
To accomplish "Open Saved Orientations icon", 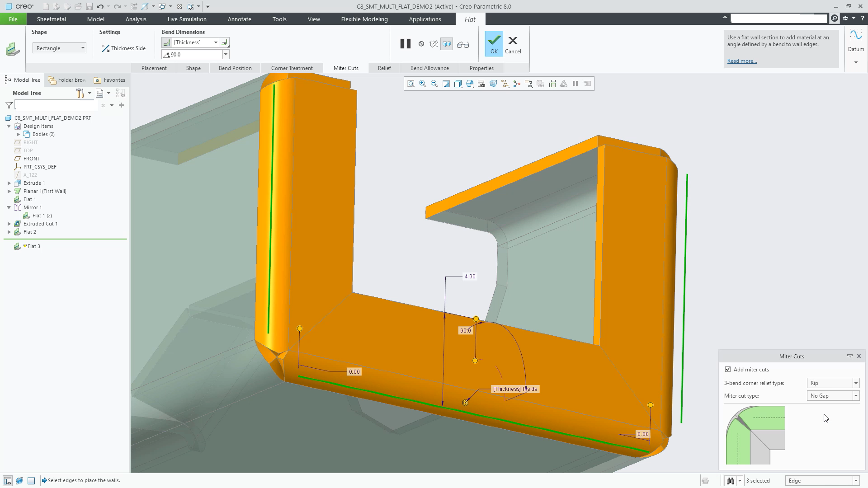I will pyautogui.click(x=470, y=84).
